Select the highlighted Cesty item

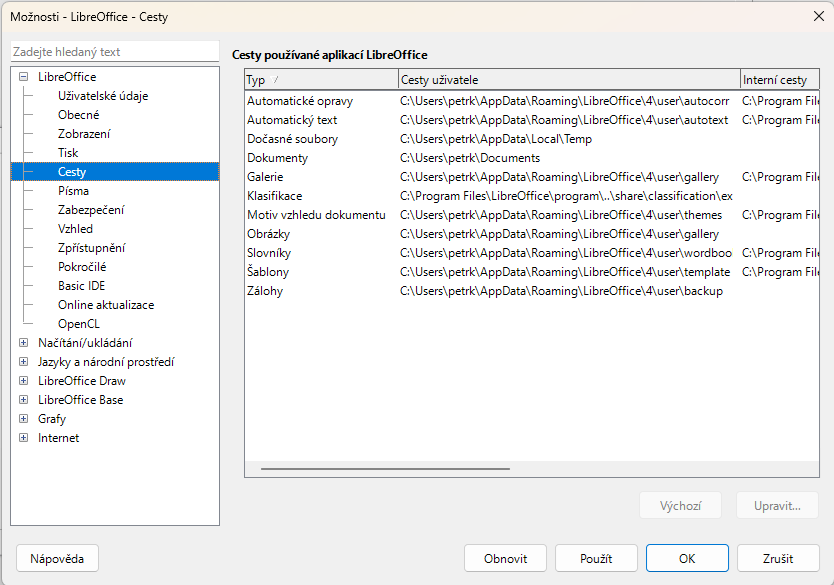[115, 172]
